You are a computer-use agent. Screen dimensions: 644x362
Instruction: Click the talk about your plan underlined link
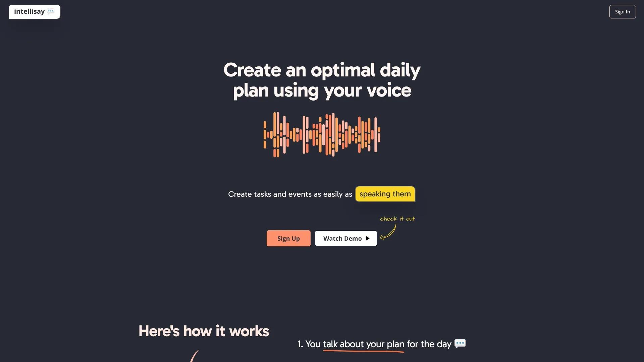pyautogui.click(x=364, y=344)
